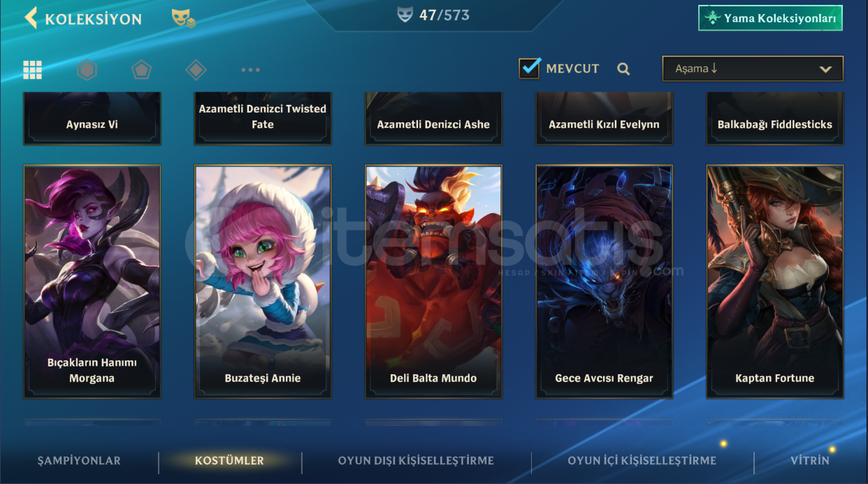
Task: Go to the Vitrin tab
Action: [x=810, y=461]
